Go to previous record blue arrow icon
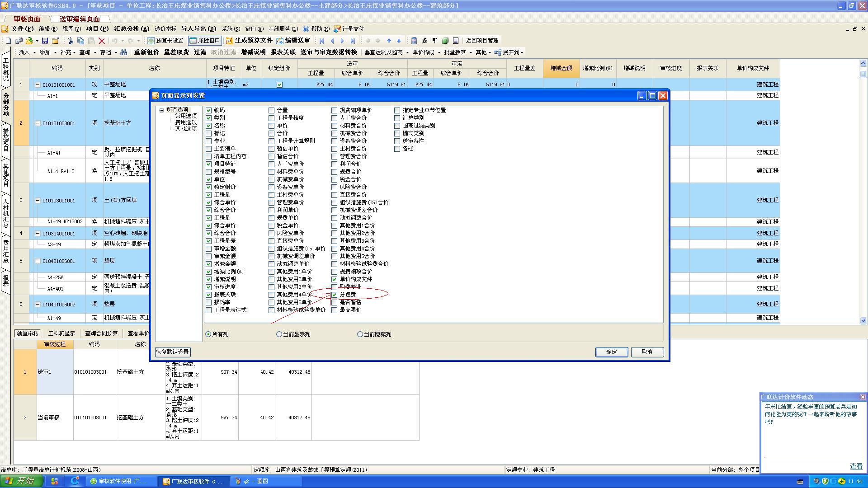Viewport: 868px width, 488px height. tap(332, 41)
